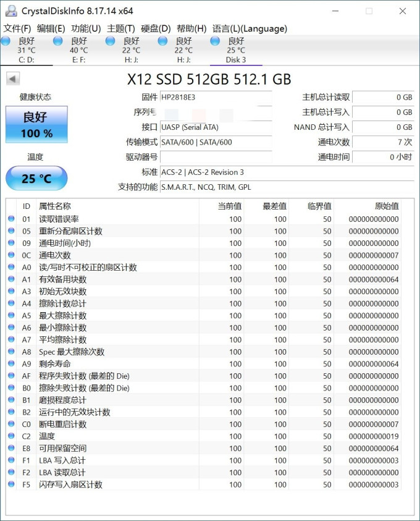Select the 断电重启计数 row
Screen dimensions: 420x521
click(204, 424)
